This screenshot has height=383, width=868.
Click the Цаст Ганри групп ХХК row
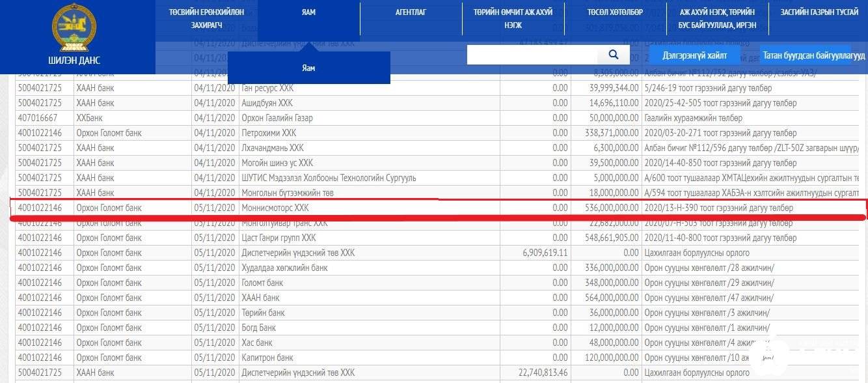pos(278,238)
